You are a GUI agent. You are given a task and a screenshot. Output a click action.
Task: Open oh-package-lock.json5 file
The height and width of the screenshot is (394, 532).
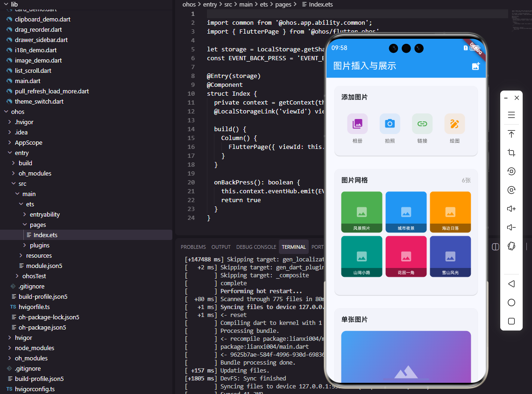click(49, 317)
